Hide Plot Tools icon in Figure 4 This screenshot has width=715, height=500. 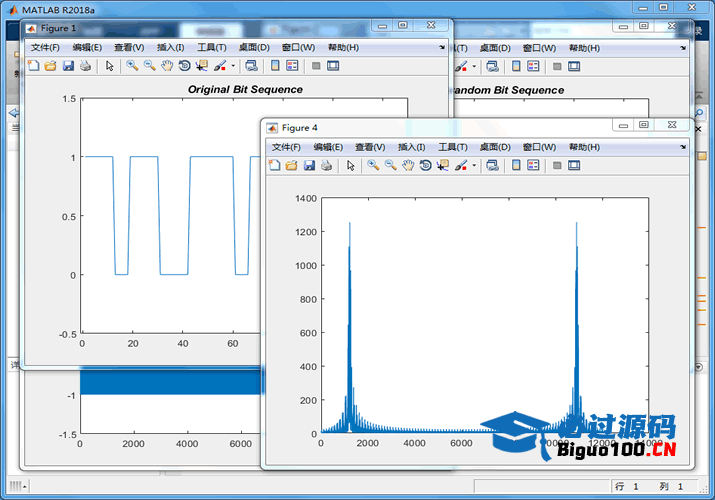tap(557, 165)
